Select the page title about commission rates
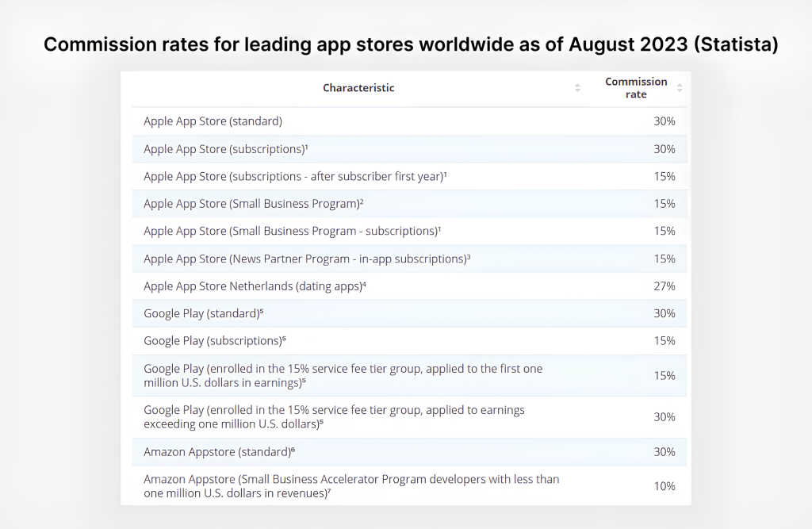Screen dimensions: 812x529 tap(411, 44)
